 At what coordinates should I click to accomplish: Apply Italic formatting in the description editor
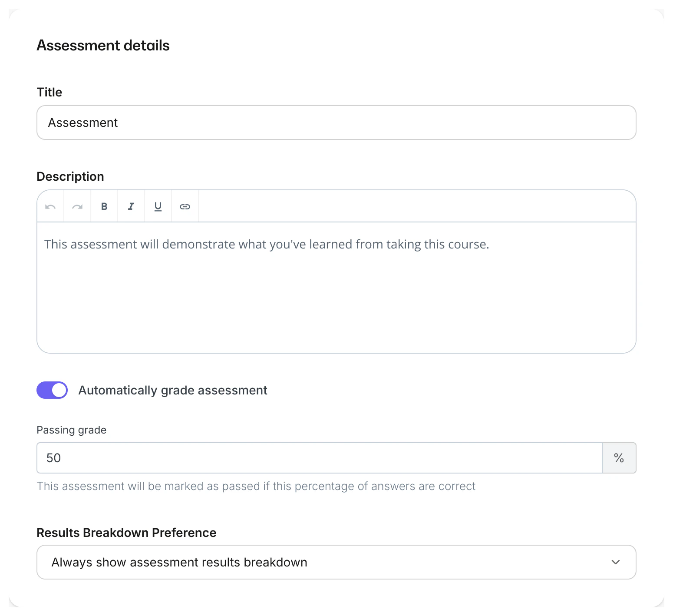(131, 206)
